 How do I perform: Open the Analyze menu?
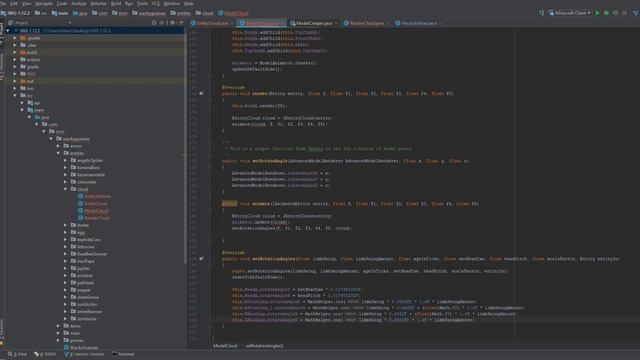coord(79,4)
